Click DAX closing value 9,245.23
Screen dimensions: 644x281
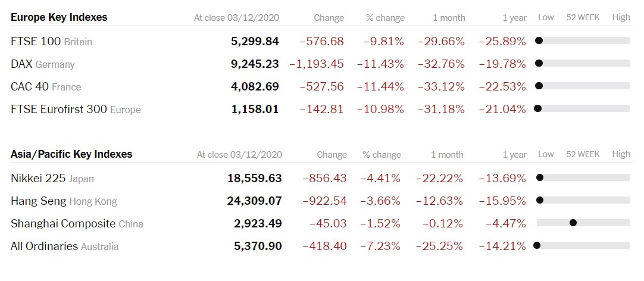click(x=255, y=64)
